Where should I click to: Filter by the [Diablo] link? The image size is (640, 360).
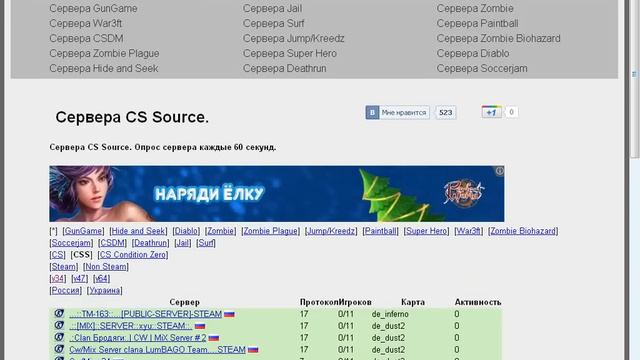tap(186, 231)
